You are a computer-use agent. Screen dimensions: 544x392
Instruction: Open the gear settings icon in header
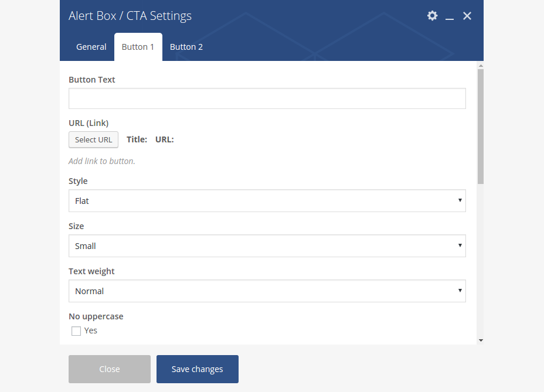pyautogui.click(x=432, y=16)
